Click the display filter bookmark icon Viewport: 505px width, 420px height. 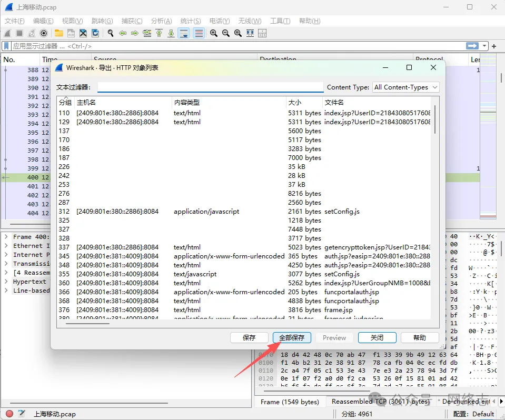[7, 46]
